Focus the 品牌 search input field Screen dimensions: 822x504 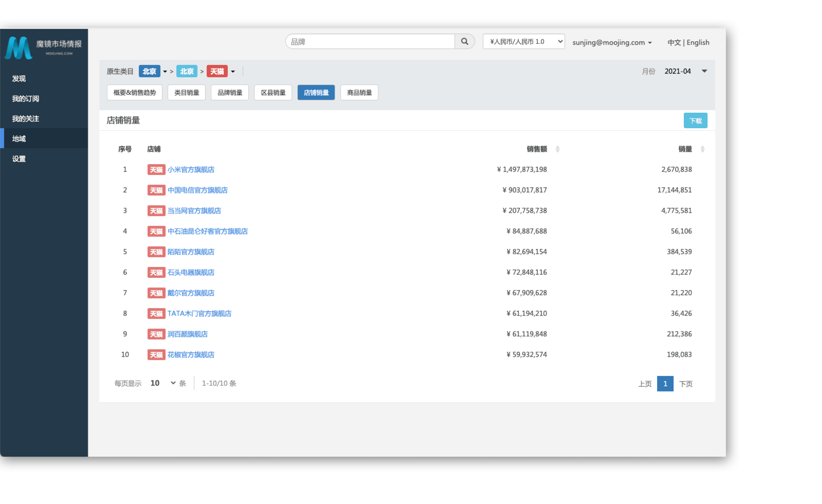click(x=370, y=41)
